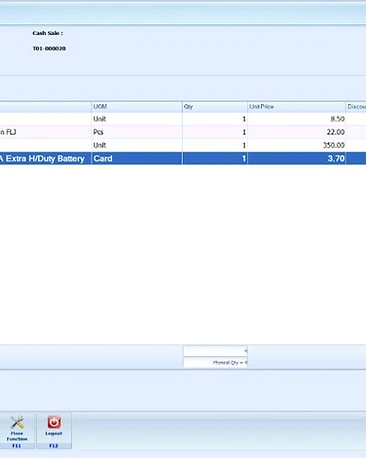Select the unit price cell showing 8.50

pyautogui.click(x=297, y=119)
